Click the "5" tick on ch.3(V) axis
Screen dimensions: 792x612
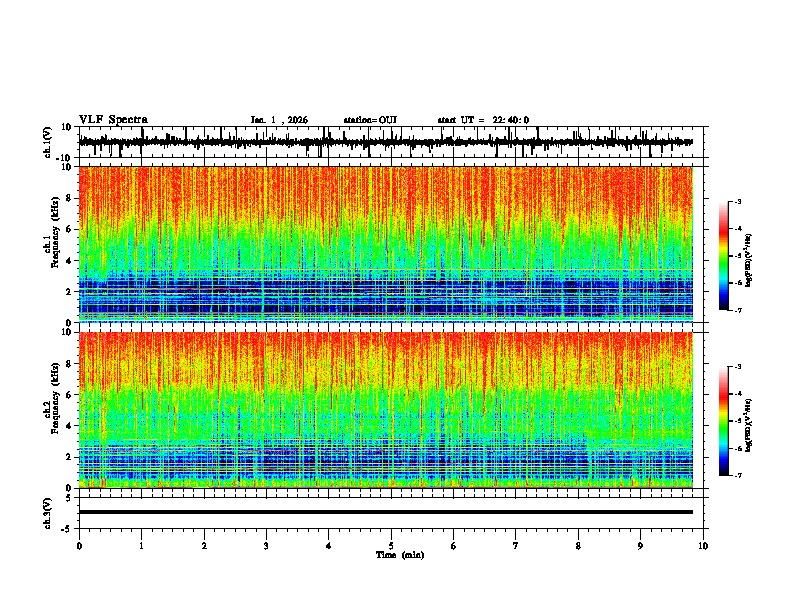70,498
